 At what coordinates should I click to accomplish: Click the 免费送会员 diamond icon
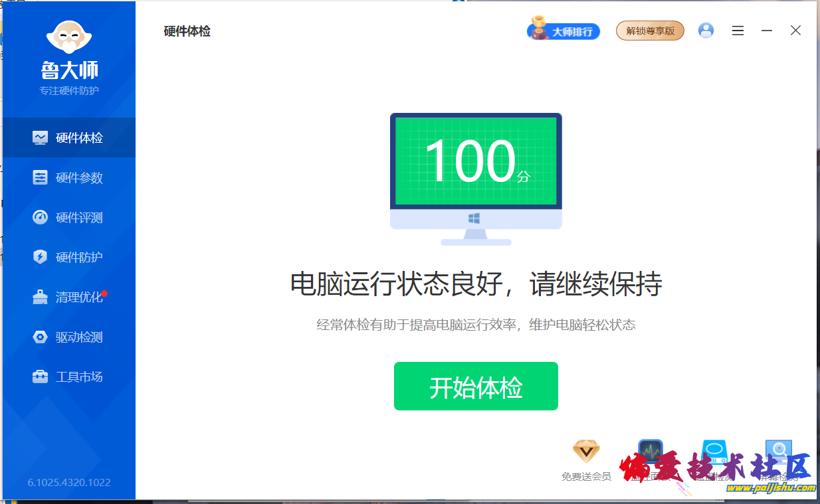click(x=585, y=450)
